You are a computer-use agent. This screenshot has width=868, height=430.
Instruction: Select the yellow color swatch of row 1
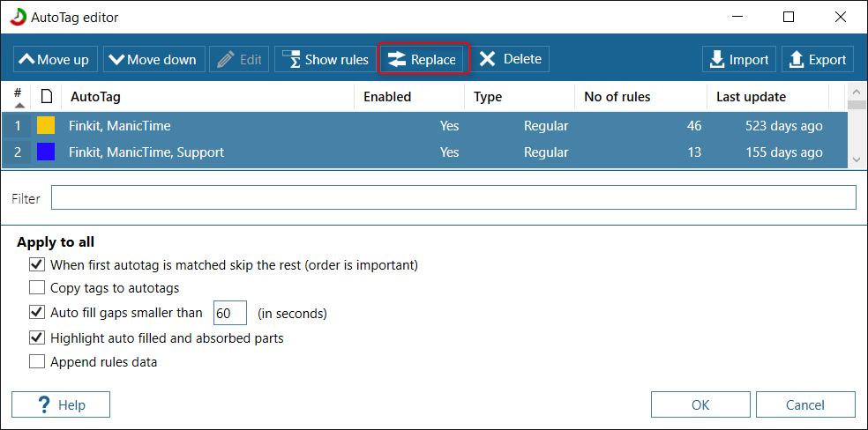pos(46,126)
